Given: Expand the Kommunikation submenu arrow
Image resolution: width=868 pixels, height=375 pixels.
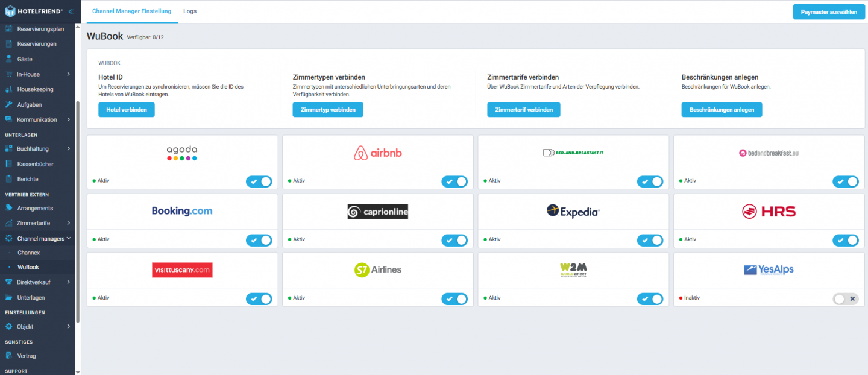Looking at the screenshot, I should tap(68, 119).
